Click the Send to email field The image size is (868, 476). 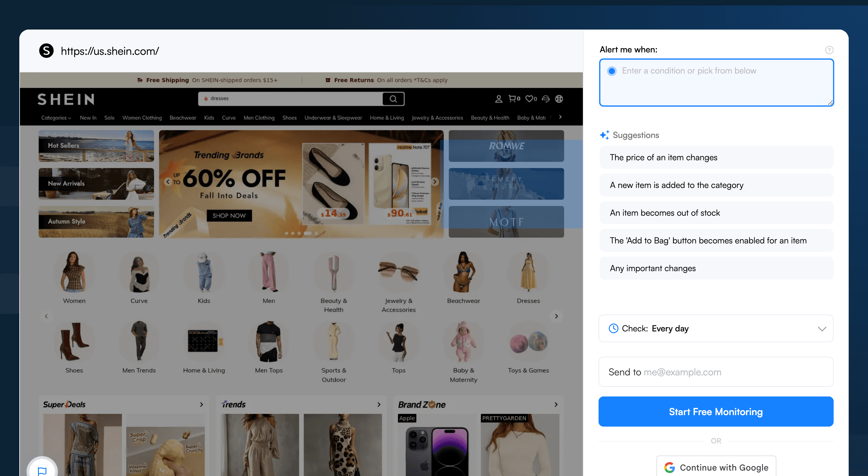point(716,372)
